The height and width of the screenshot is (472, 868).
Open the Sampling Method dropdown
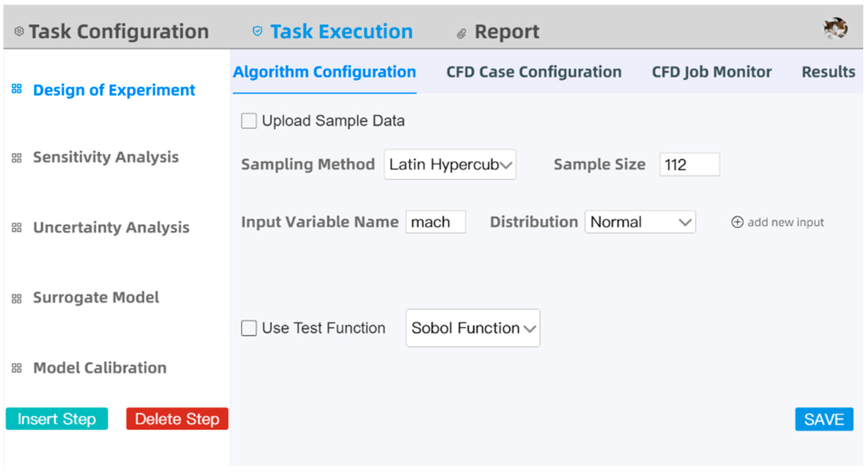[449, 165]
